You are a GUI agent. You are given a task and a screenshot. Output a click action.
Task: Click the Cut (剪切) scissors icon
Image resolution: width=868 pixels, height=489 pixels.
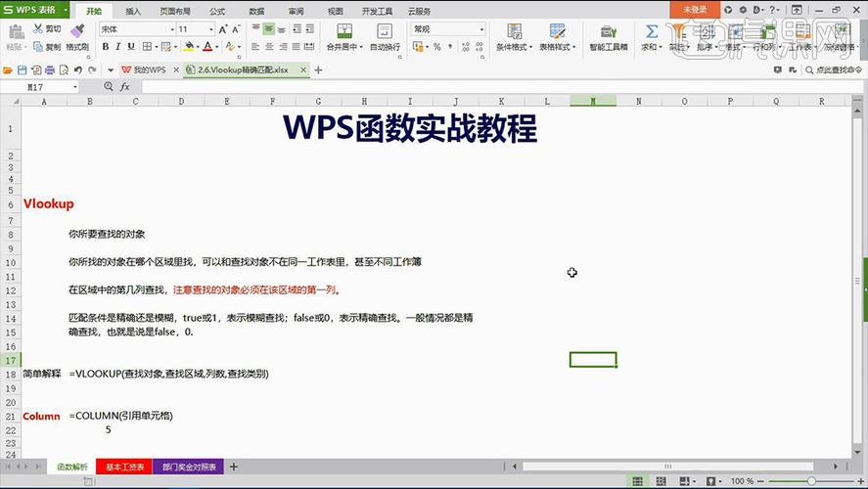pyautogui.click(x=38, y=28)
